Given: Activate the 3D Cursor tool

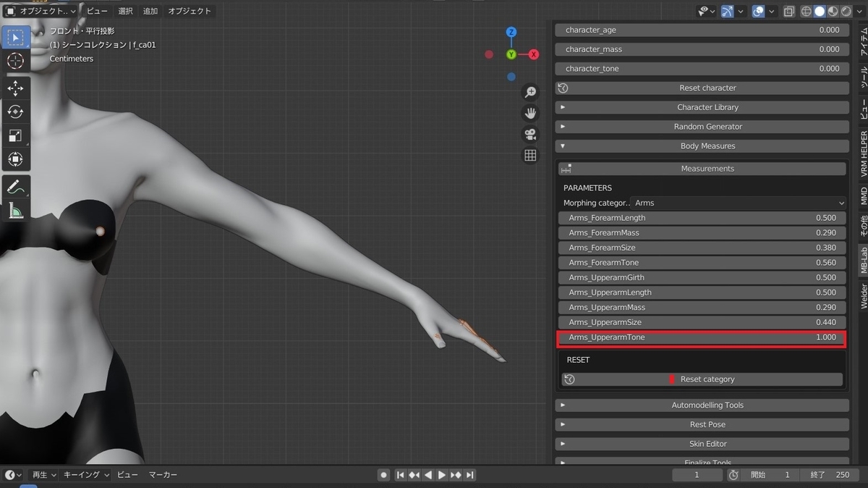Looking at the screenshot, I should 15,61.
